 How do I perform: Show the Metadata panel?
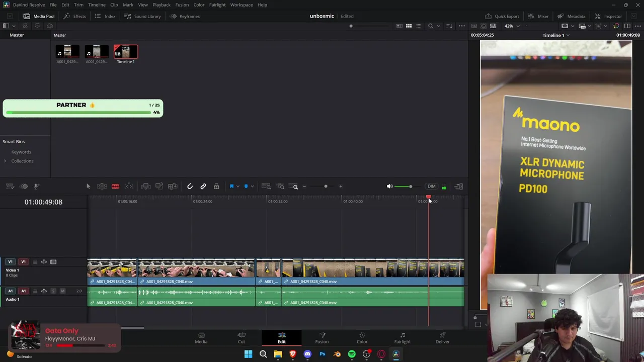pyautogui.click(x=571, y=16)
